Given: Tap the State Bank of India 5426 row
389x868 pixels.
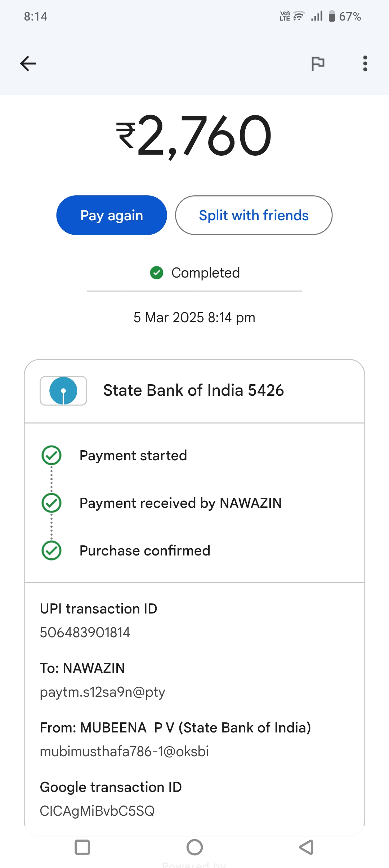Looking at the screenshot, I should pos(194,391).
